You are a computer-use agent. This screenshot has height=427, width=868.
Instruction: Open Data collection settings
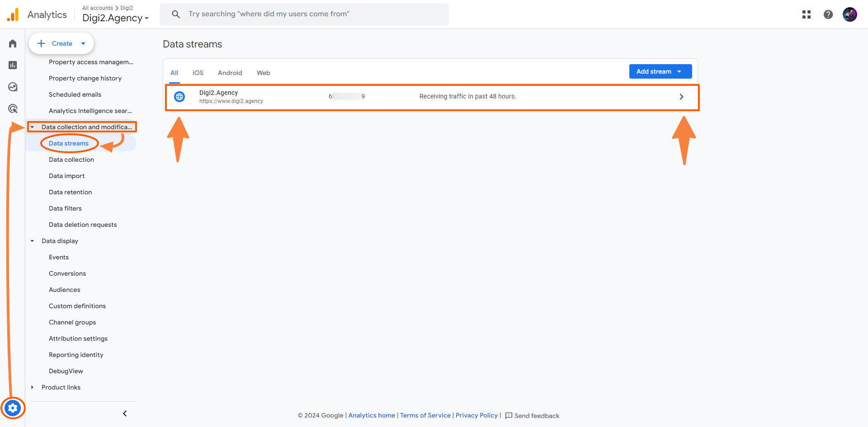[71, 160]
